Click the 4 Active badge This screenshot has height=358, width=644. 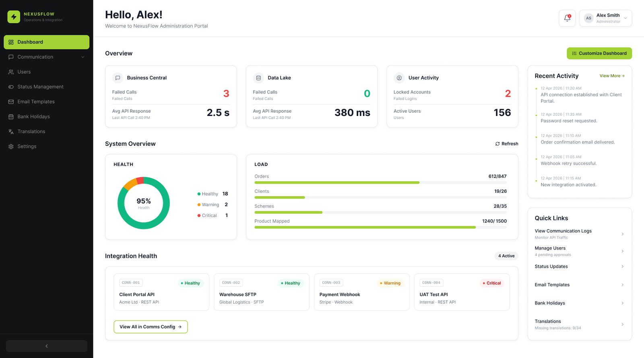click(506, 256)
